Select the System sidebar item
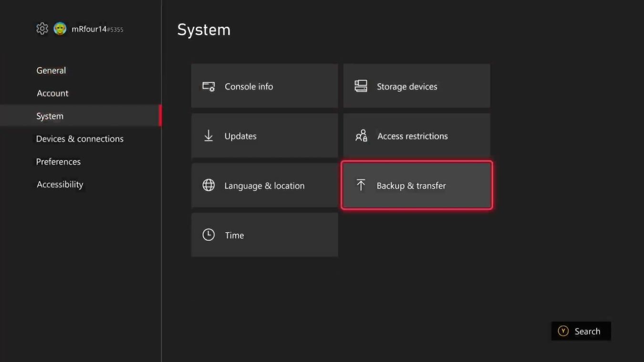The image size is (644, 362). coord(50,116)
